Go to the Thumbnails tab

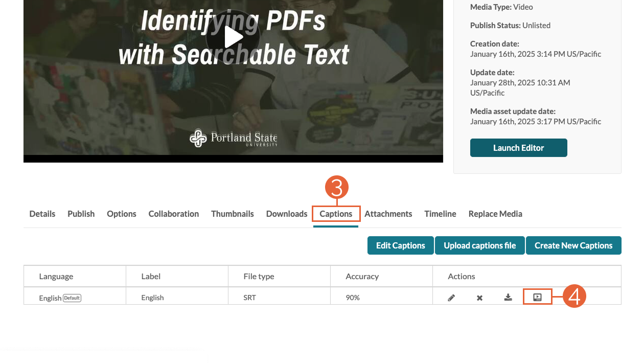click(x=233, y=214)
